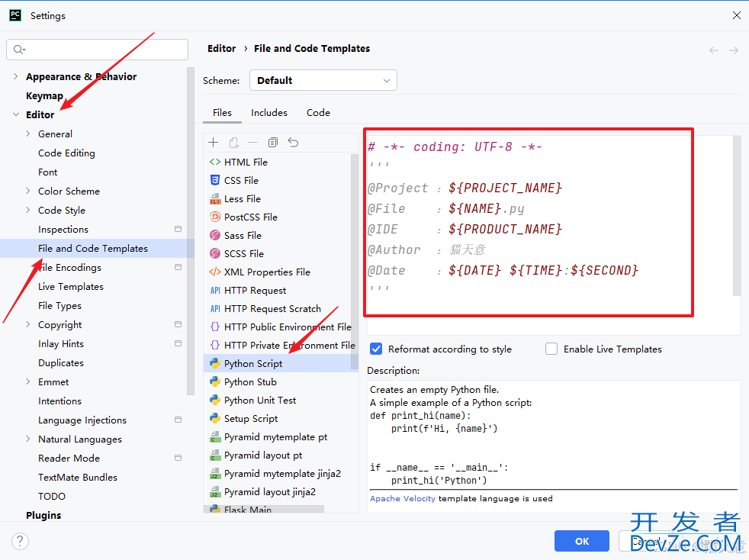749x560 pixels.
Task: Select Font in the settings tree
Action: click(48, 172)
